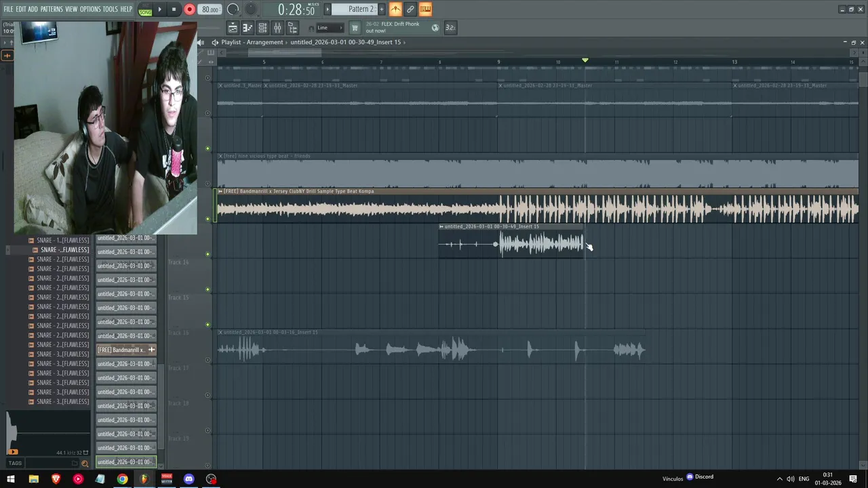Click the link icon next to orange buttons
Image resolution: width=868 pixels, height=488 pixels.
coord(410,9)
